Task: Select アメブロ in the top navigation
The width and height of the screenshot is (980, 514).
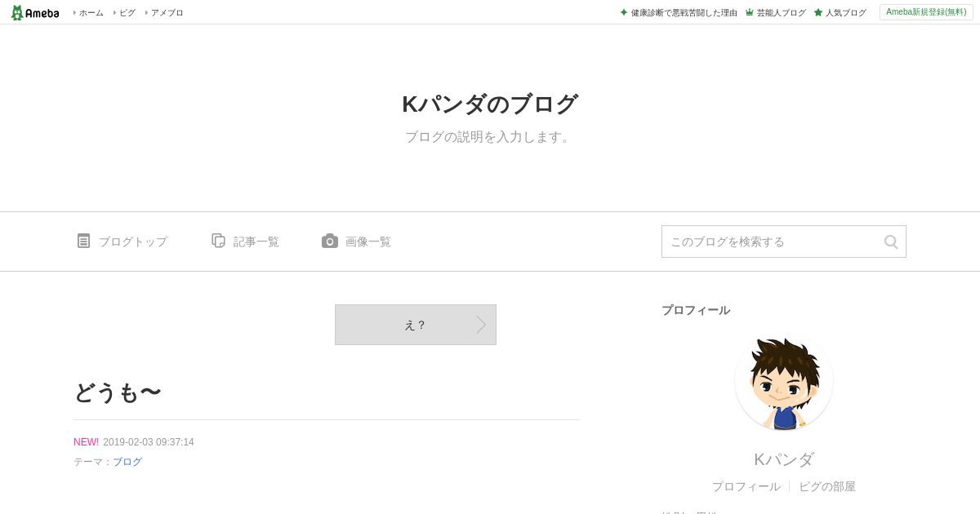Action: [167, 12]
